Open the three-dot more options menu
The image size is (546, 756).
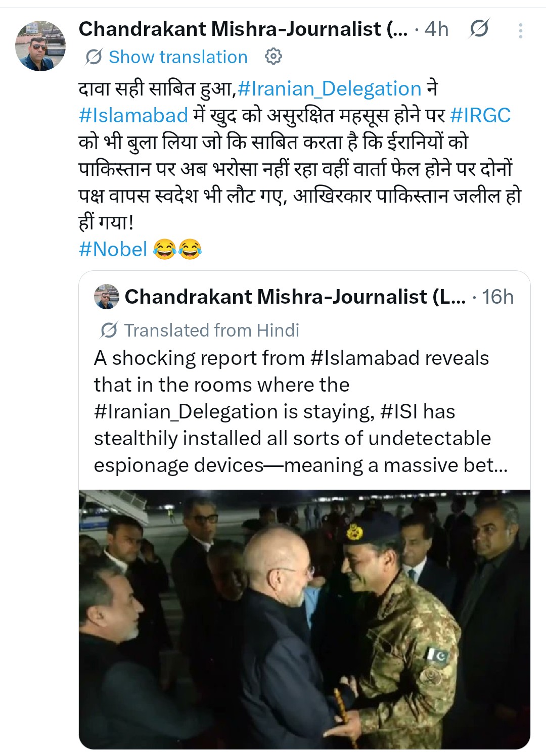(x=520, y=31)
